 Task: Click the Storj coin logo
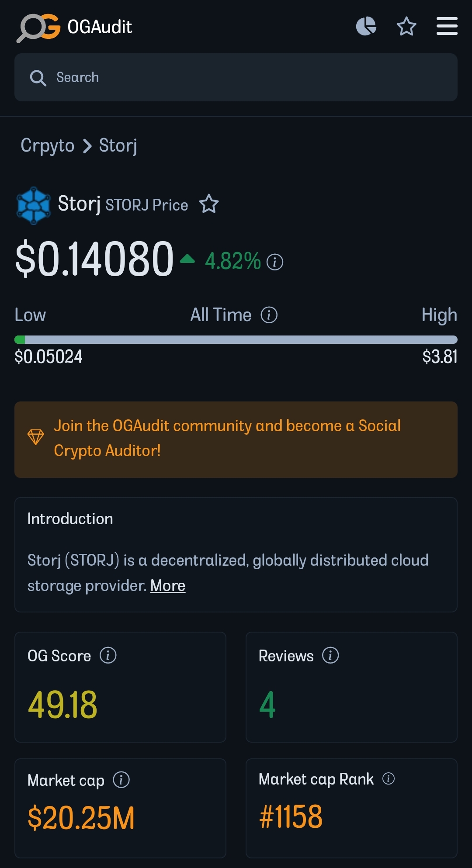point(34,205)
